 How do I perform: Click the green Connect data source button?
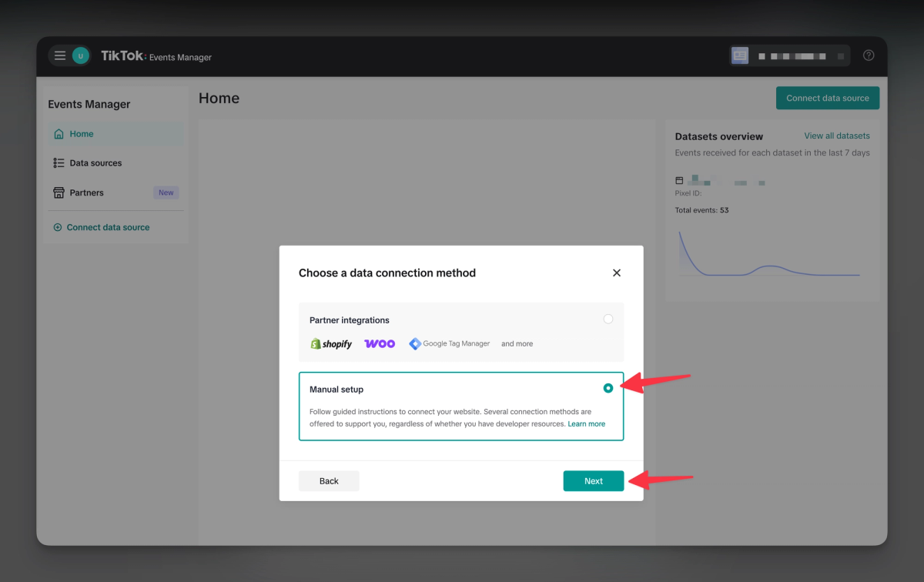click(x=828, y=98)
